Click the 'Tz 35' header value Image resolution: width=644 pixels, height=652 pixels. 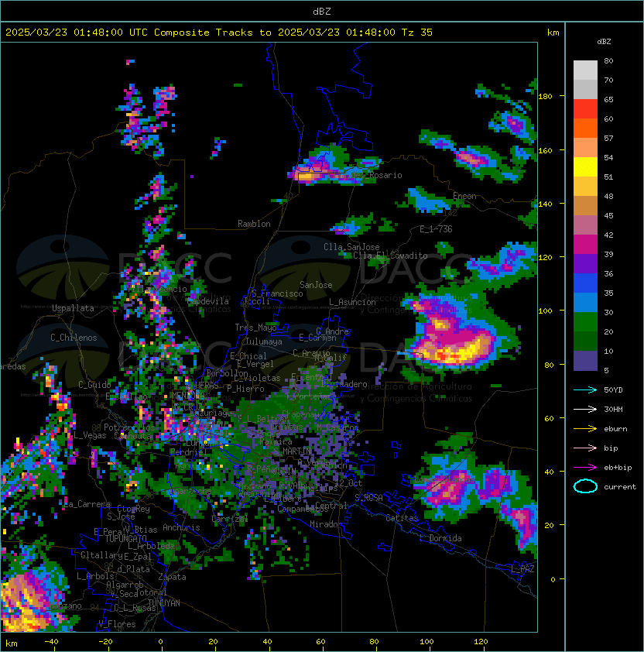coord(417,33)
